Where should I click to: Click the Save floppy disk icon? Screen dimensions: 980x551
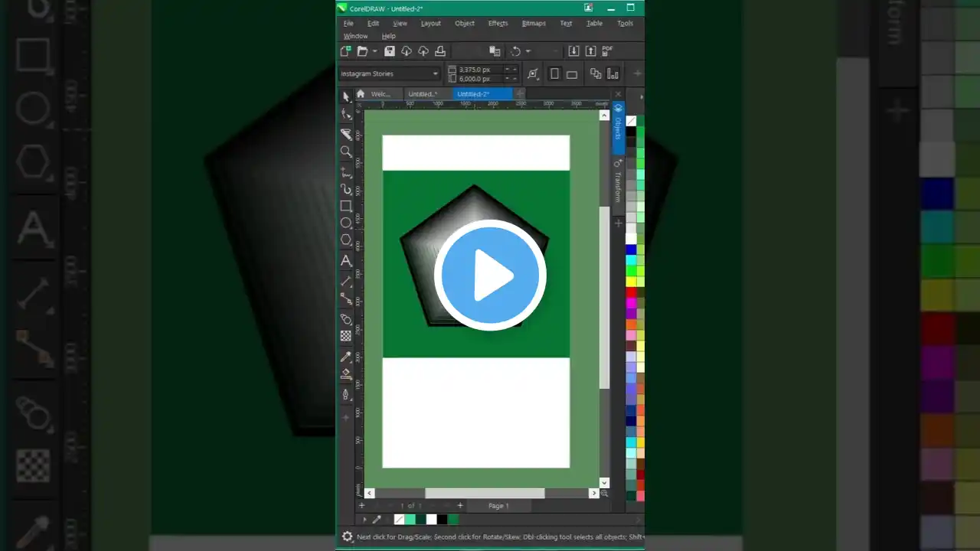tap(390, 51)
